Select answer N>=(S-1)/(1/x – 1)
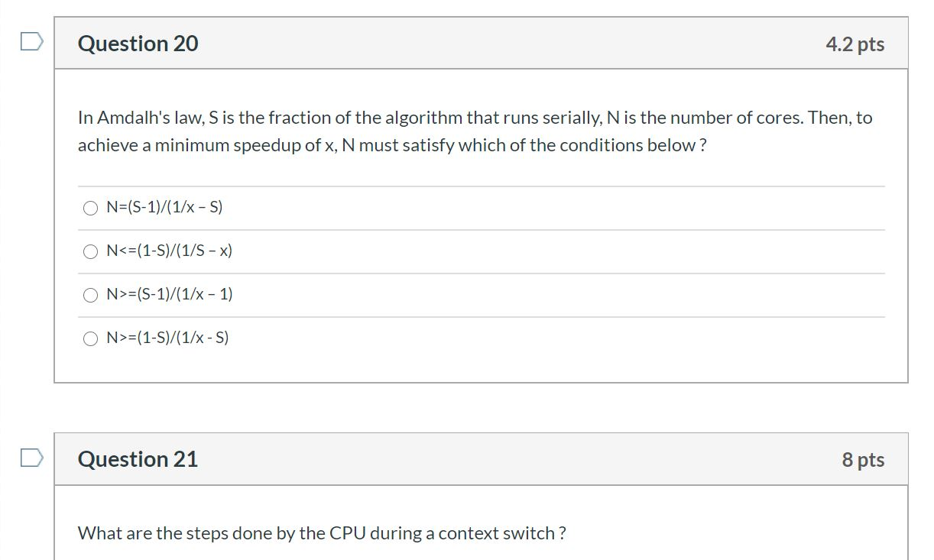Screen dimensions: 934x560 [90, 294]
